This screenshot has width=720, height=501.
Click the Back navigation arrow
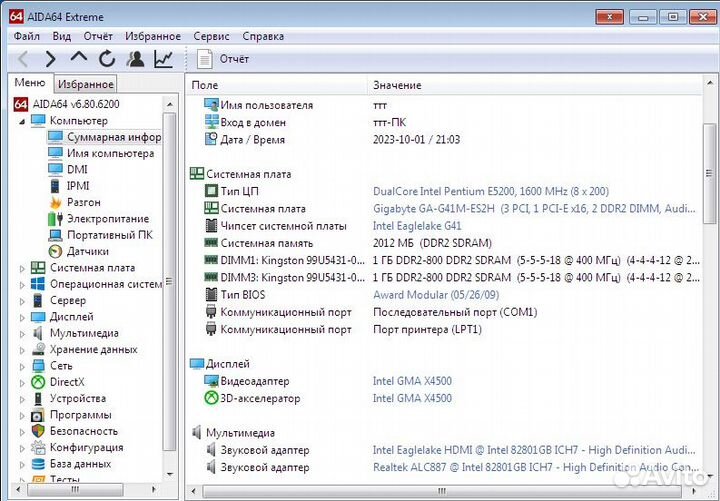pos(24,59)
